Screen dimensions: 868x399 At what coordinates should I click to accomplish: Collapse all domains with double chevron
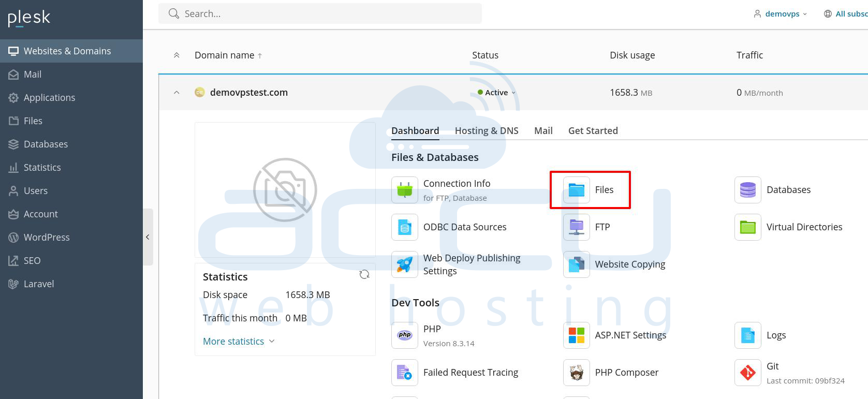[x=176, y=55]
